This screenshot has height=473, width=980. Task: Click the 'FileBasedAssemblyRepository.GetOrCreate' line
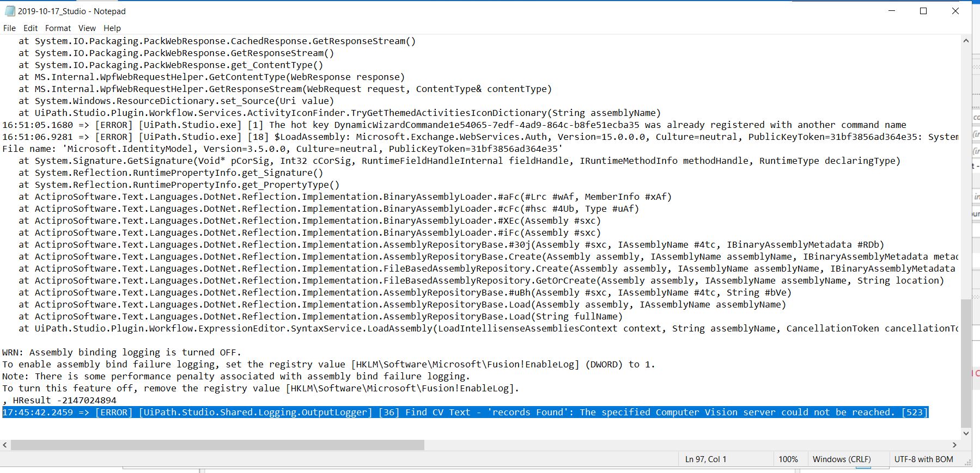click(x=481, y=281)
